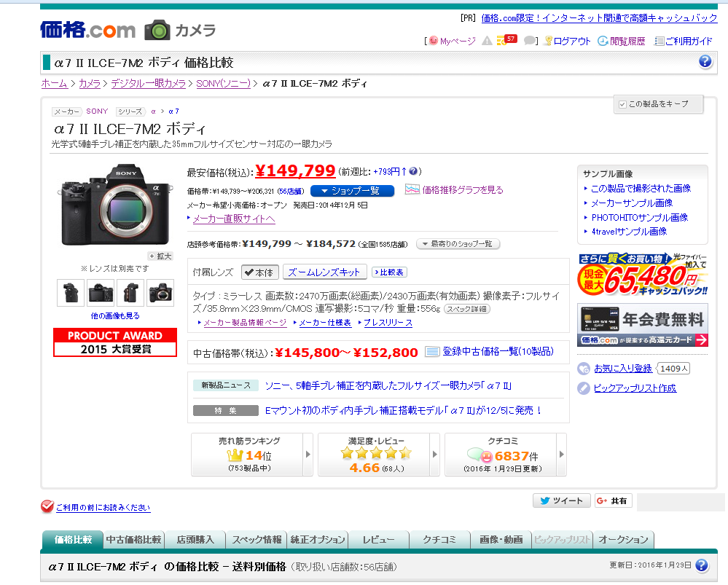Screen dimensions: 728x585
Task: Click the heart favorite registration icon
Action: pyautogui.click(x=584, y=369)
